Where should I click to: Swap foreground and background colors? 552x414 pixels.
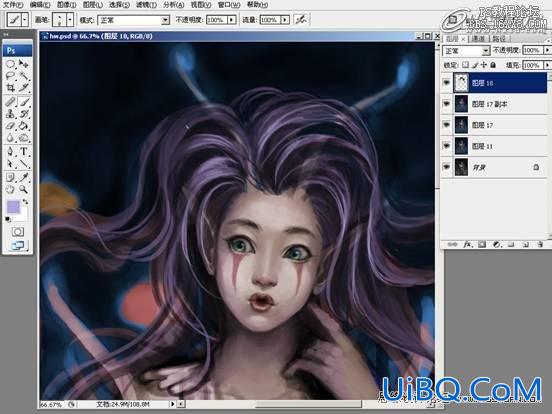[25, 202]
